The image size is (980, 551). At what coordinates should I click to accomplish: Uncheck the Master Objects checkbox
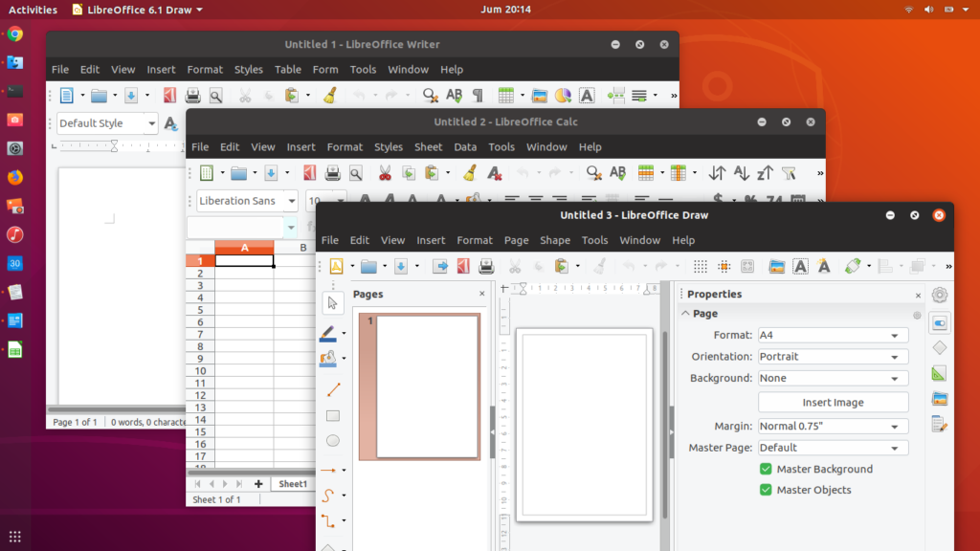(x=766, y=490)
